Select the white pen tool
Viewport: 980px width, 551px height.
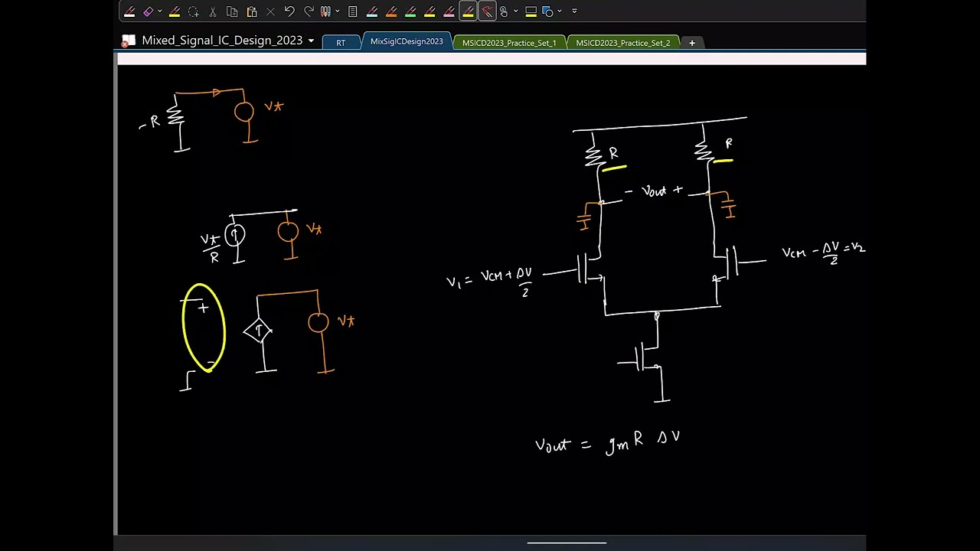click(129, 11)
